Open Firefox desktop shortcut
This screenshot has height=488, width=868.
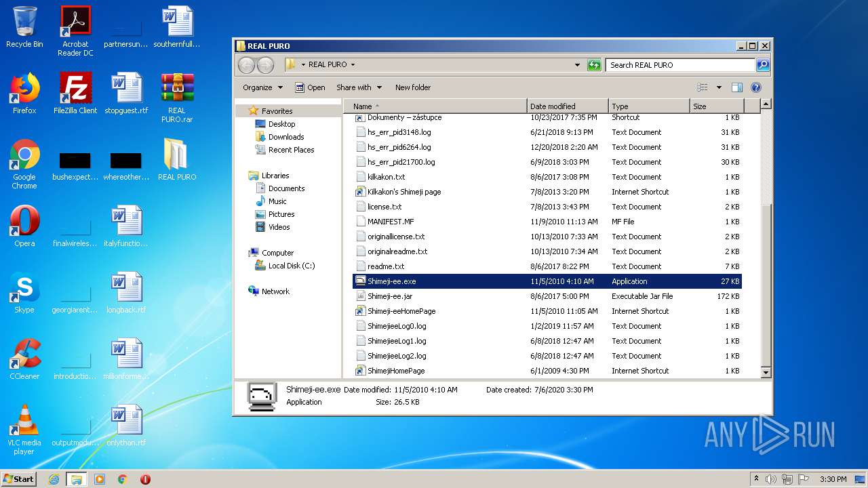(x=24, y=94)
